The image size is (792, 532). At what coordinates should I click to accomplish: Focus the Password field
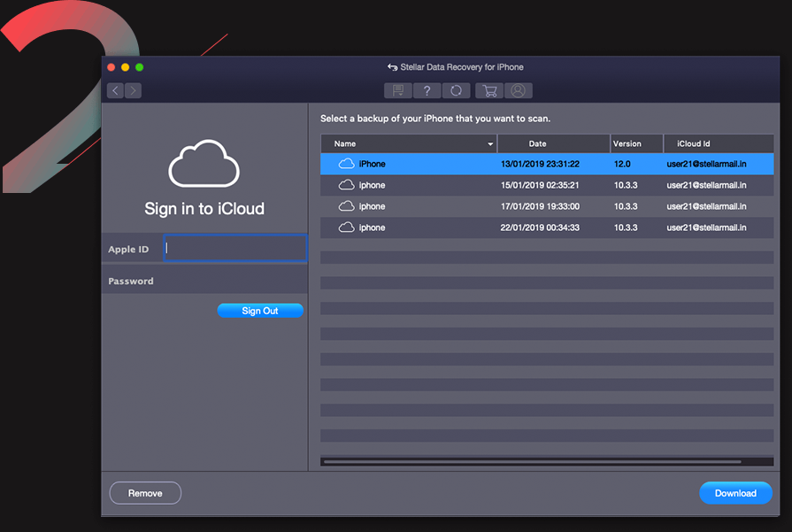point(235,281)
